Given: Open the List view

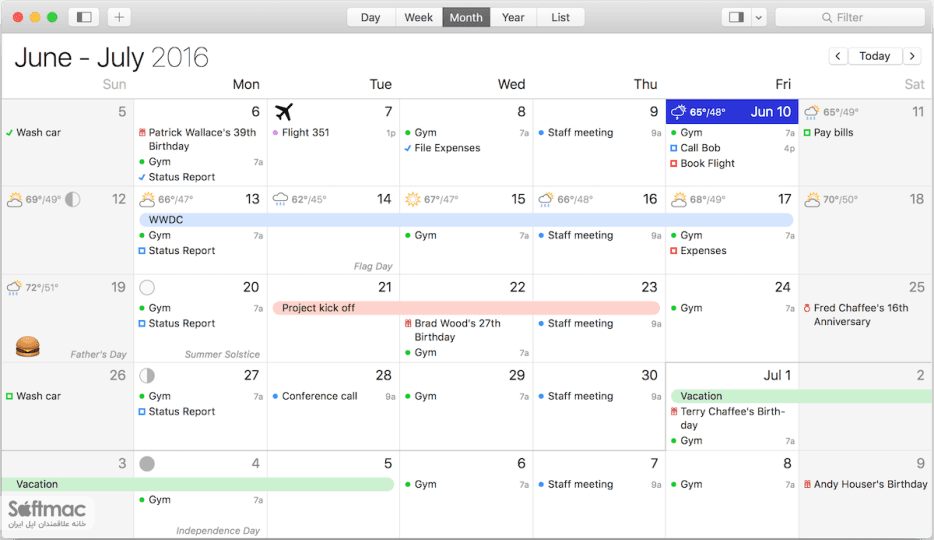Looking at the screenshot, I should tap(561, 17).
